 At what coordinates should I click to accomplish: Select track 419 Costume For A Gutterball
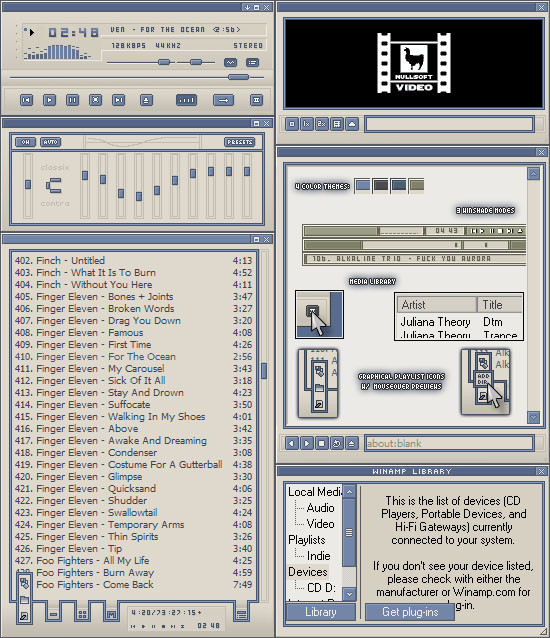[x=133, y=464]
